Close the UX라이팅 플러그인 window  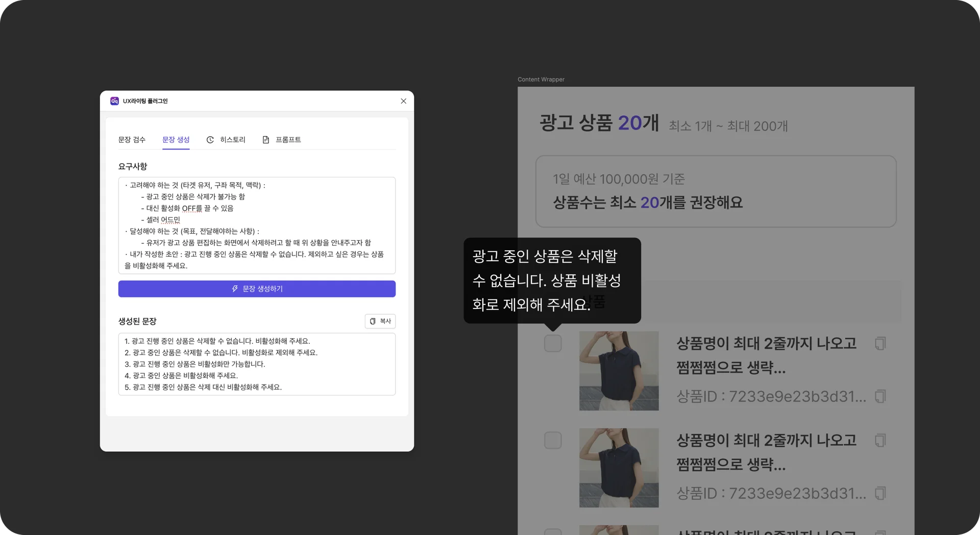(403, 101)
